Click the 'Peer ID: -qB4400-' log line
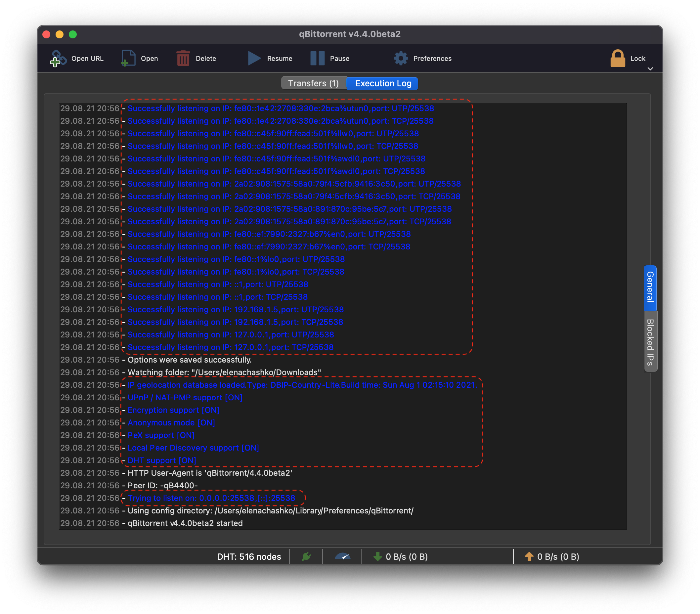 pos(163,486)
